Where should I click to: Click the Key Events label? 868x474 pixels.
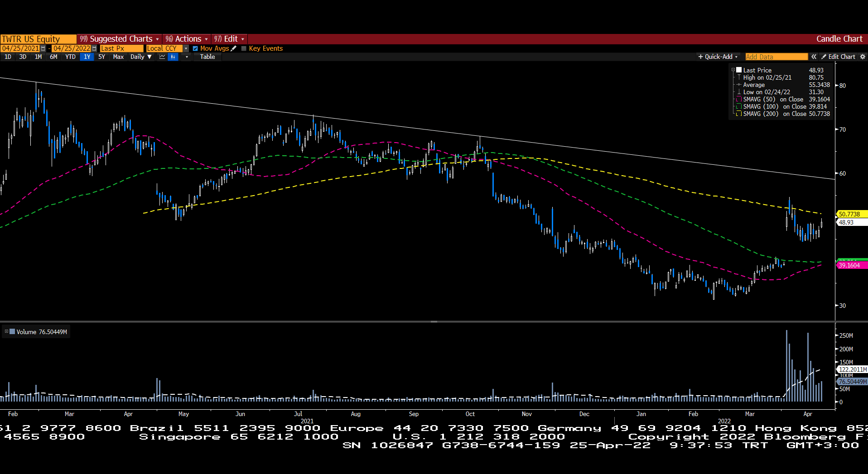tap(266, 48)
